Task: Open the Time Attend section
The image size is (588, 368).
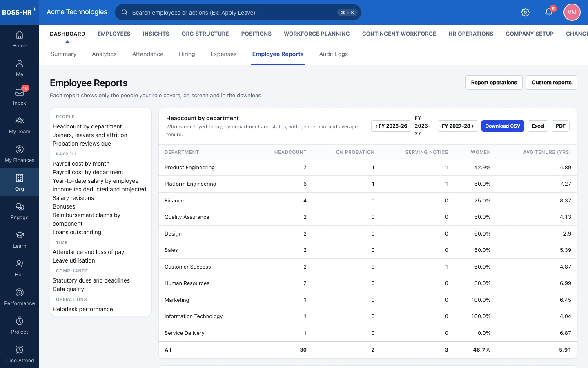Action: point(20,354)
